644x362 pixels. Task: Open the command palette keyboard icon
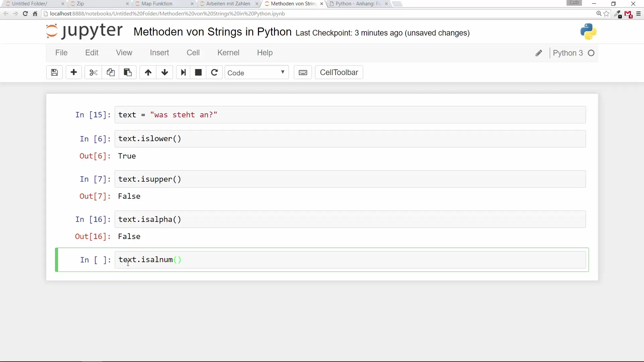coord(303,72)
